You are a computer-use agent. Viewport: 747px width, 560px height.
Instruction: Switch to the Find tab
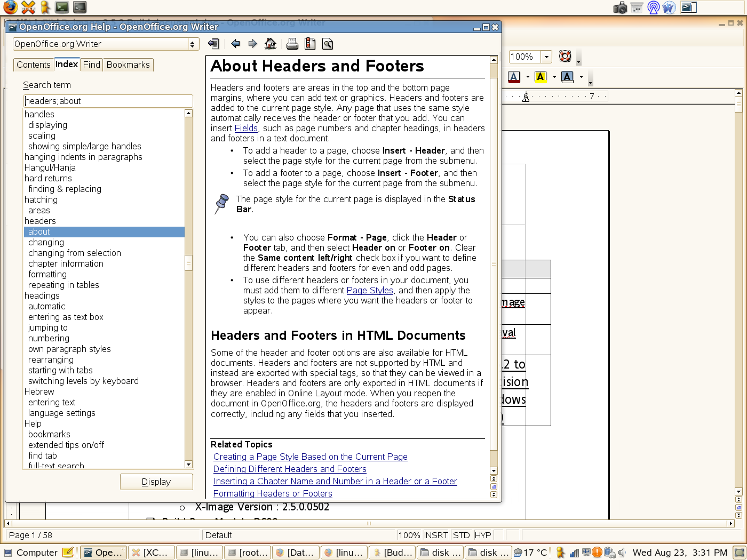pyautogui.click(x=92, y=65)
